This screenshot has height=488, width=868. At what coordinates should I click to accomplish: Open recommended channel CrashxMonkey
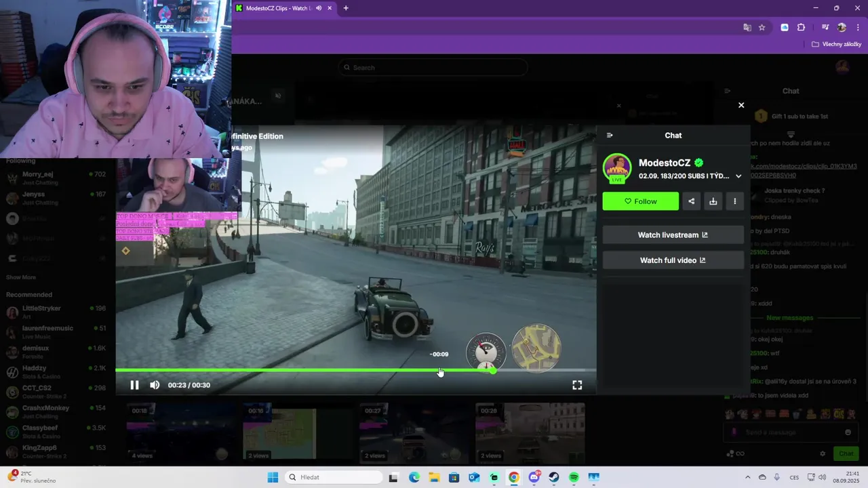point(56,411)
